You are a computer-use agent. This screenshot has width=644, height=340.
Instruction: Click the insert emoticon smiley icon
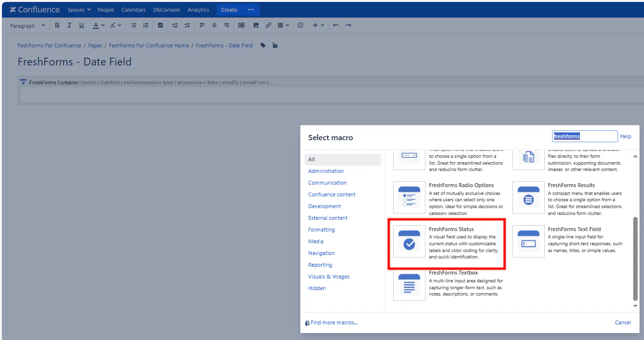(x=300, y=25)
